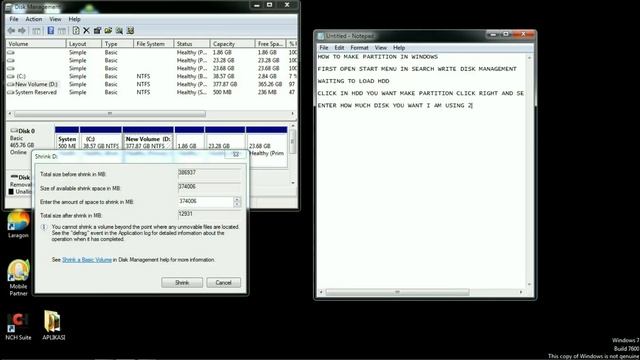Select the 23.68 GB capacity volume row
Viewport: 640px width, 360px height.
[x=151, y=68]
